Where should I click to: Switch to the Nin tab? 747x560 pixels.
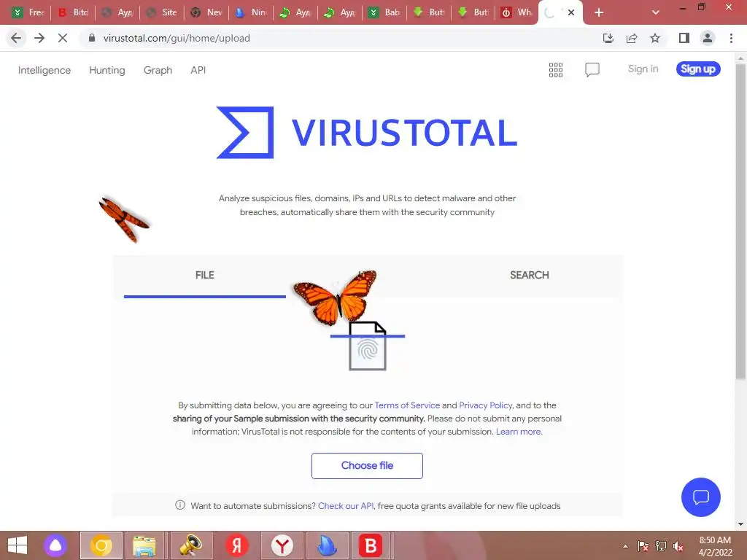click(x=251, y=12)
